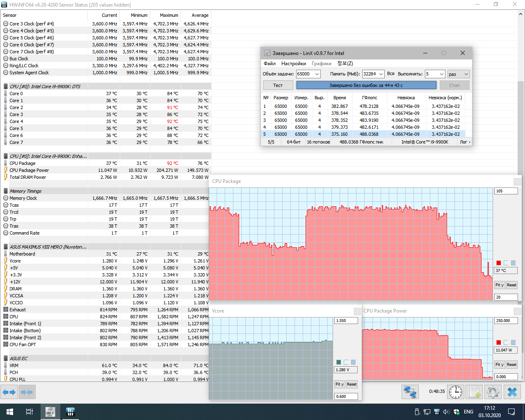The image size is (525, 420).
Task: Click the LinX title bar app icon
Action: [x=267, y=53]
